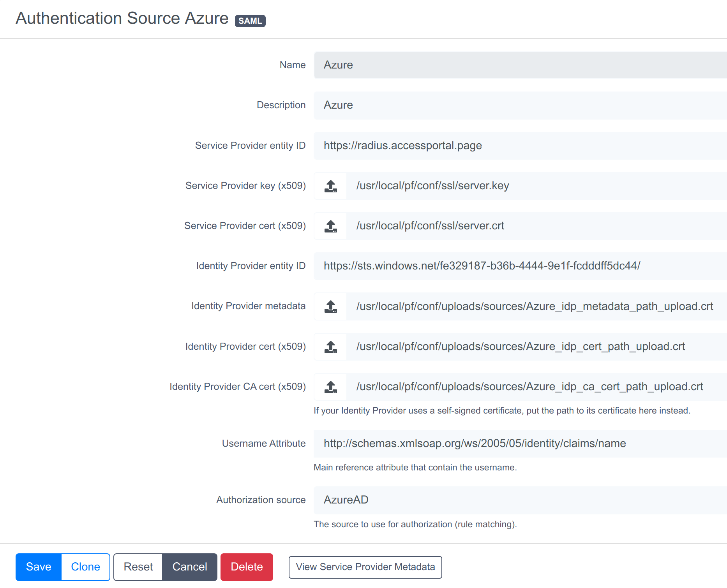Reset the form changes
This screenshot has width=727, height=588.
(138, 567)
